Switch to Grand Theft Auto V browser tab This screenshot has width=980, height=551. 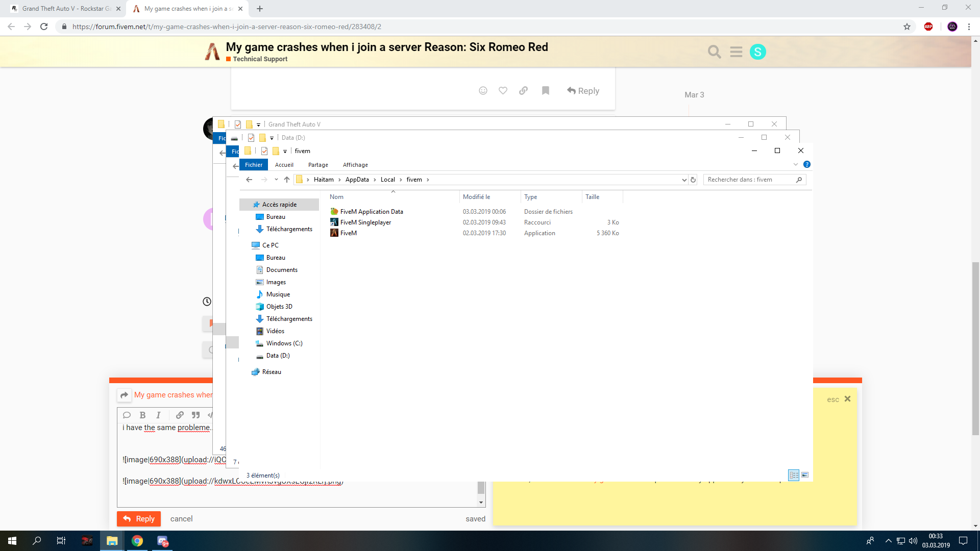pyautogui.click(x=66, y=9)
